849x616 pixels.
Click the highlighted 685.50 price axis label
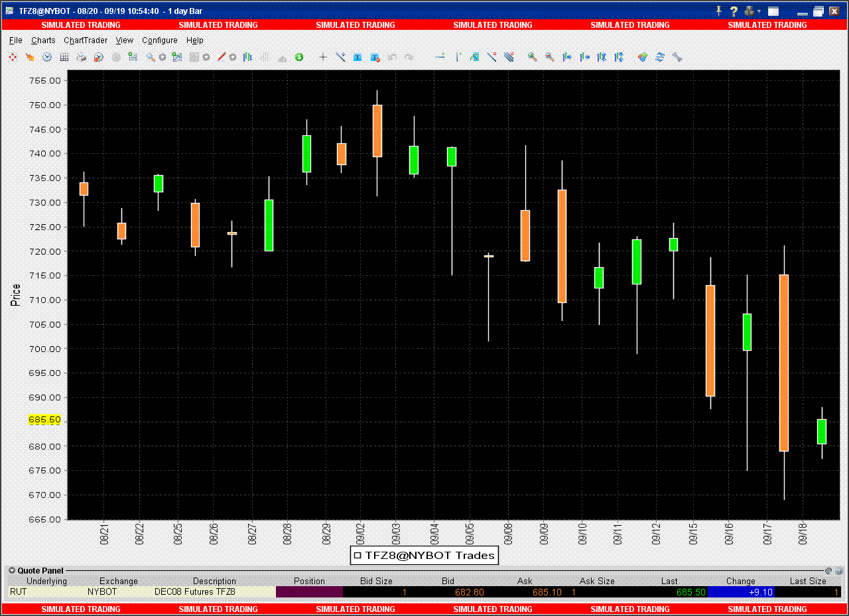44,420
